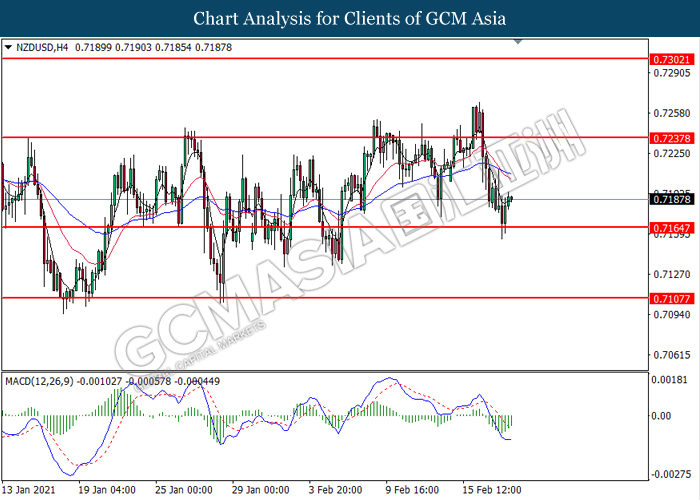The height and width of the screenshot is (500, 700).
Task: Click the MACD scale value 0.00181
Action: point(670,380)
